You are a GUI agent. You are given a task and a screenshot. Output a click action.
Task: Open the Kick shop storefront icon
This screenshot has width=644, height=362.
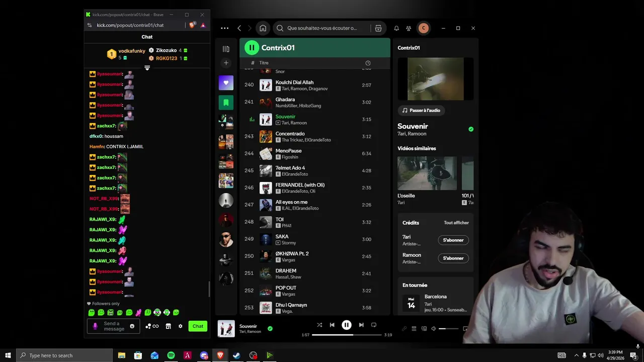(x=168, y=326)
